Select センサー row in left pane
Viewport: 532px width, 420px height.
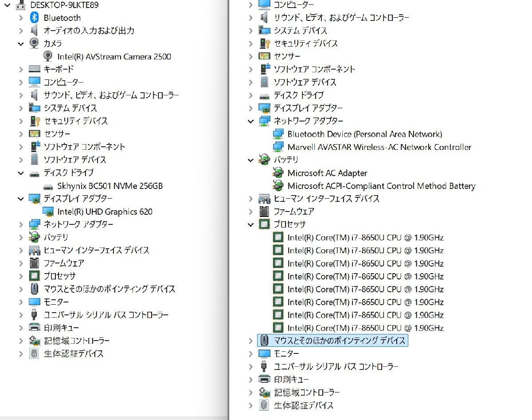57,133
